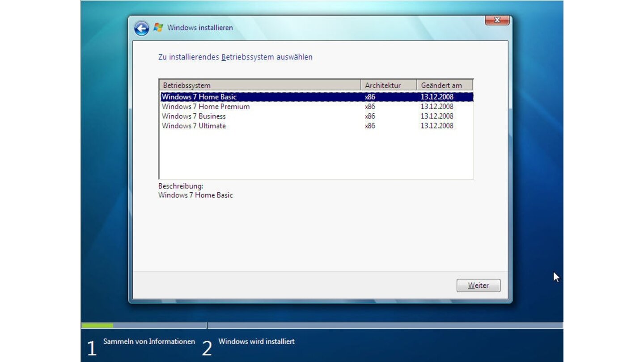Sort by Geändert am column header
The width and height of the screenshot is (644, 362).
coord(445,85)
